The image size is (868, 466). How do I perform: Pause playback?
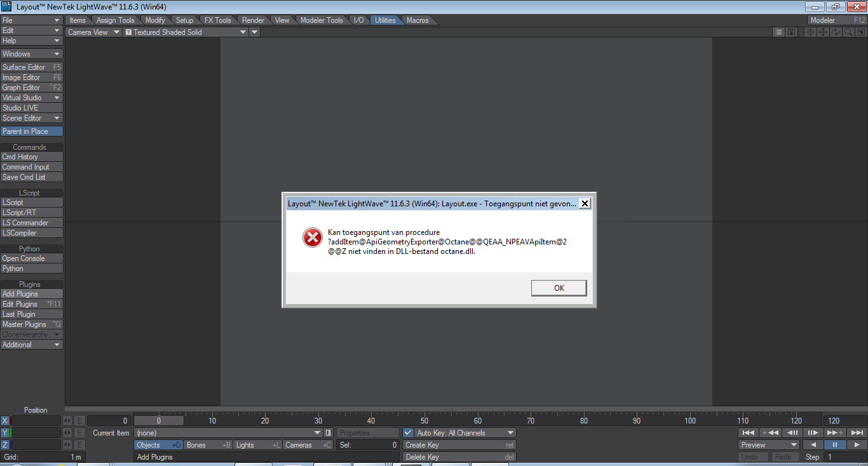coord(835,445)
